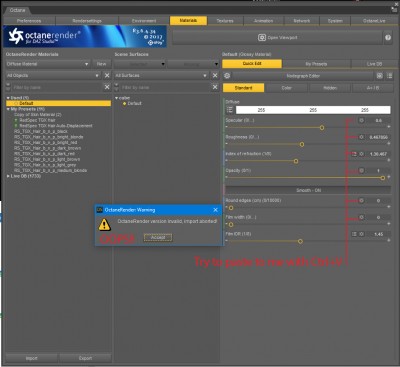Image resolution: width=400 pixels, height=367 pixels.
Task: Expand the Live DB tree node
Action: pyautogui.click(x=8, y=176)
